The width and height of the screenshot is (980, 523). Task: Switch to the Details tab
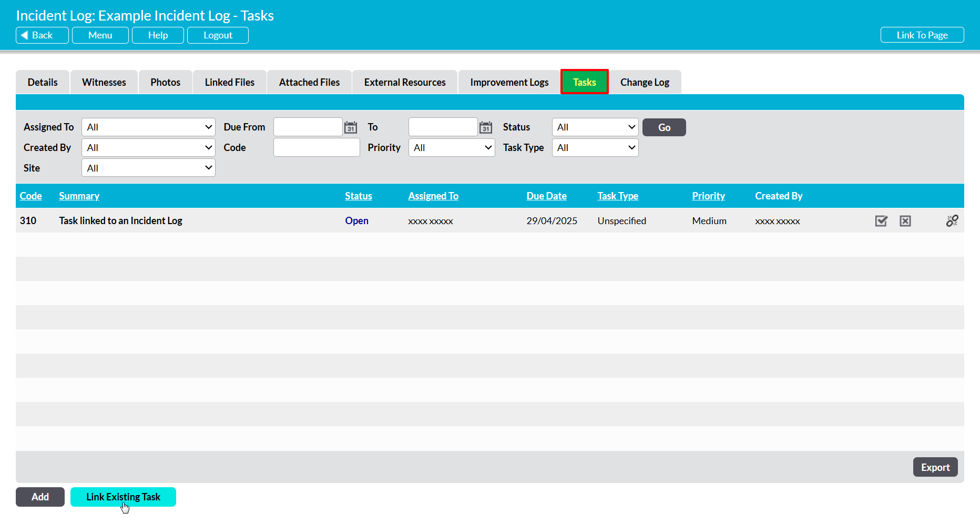coord(43,82)
